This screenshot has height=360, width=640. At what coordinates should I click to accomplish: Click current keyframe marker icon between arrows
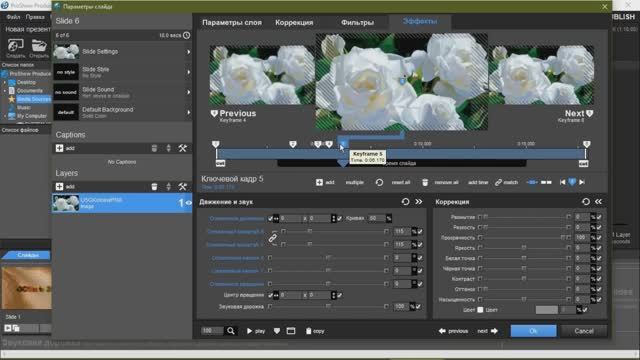[x=572, y=182]
